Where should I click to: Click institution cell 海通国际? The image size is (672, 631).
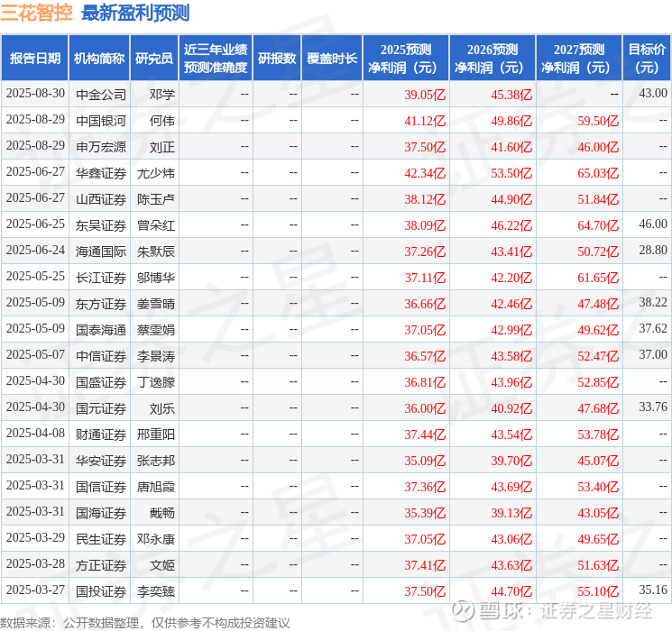point(101,251)
